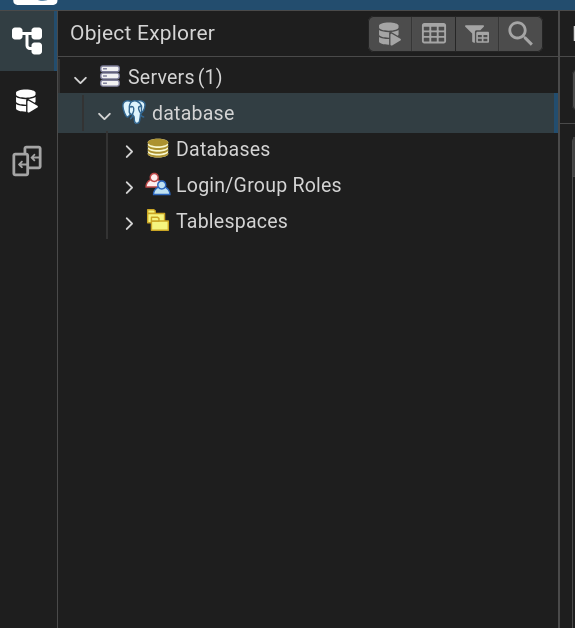Click the Object Explorer panel title

143,33
